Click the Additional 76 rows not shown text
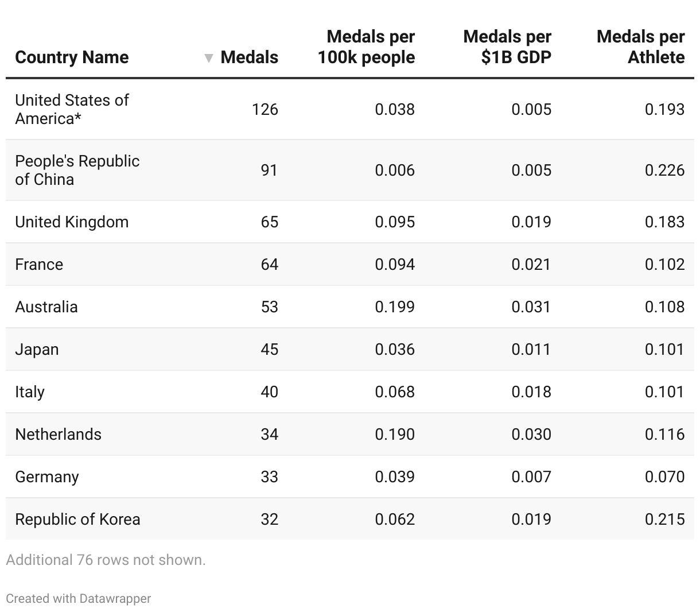The width and height of the screenshot is (700, 612). [x=106, y=560]
